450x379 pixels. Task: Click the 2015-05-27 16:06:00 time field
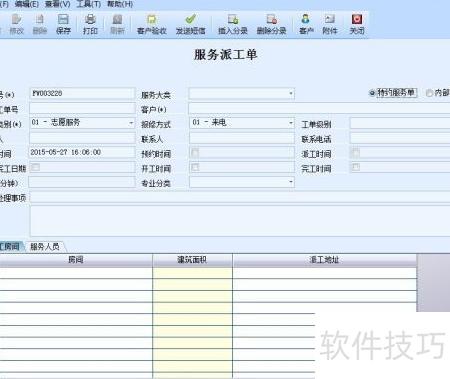click(82, 152)
